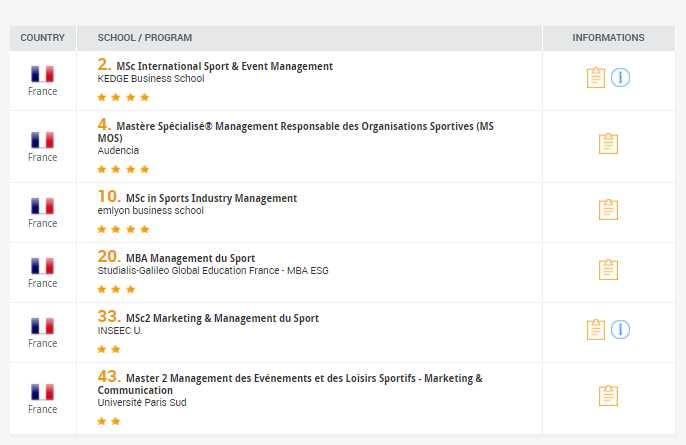Click rank number 33.
The height and width of the screenshot is (445, 686).
click(x=109, y=316)
